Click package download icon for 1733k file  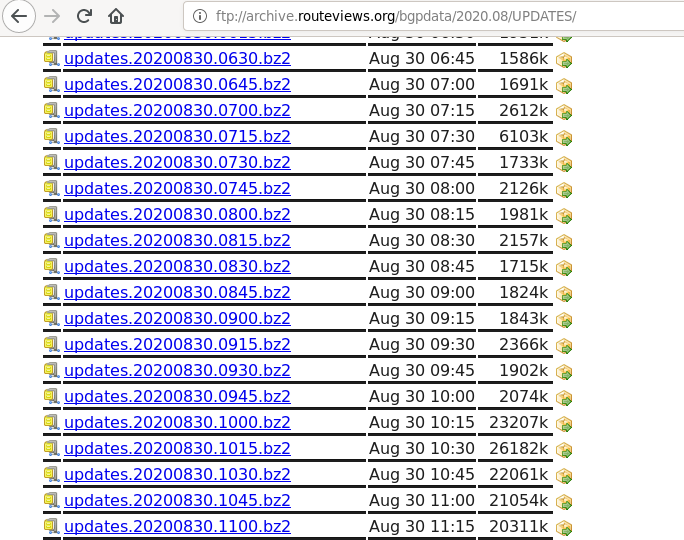point(564,164)
